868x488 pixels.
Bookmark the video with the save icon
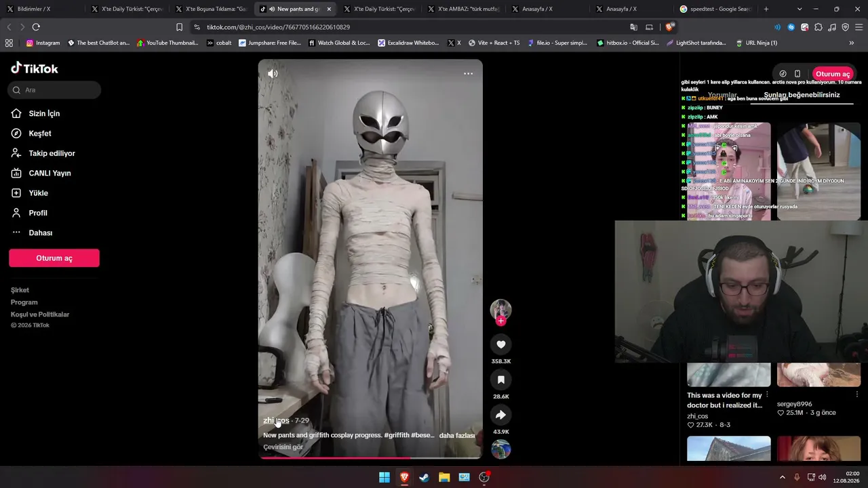[501, 380]
